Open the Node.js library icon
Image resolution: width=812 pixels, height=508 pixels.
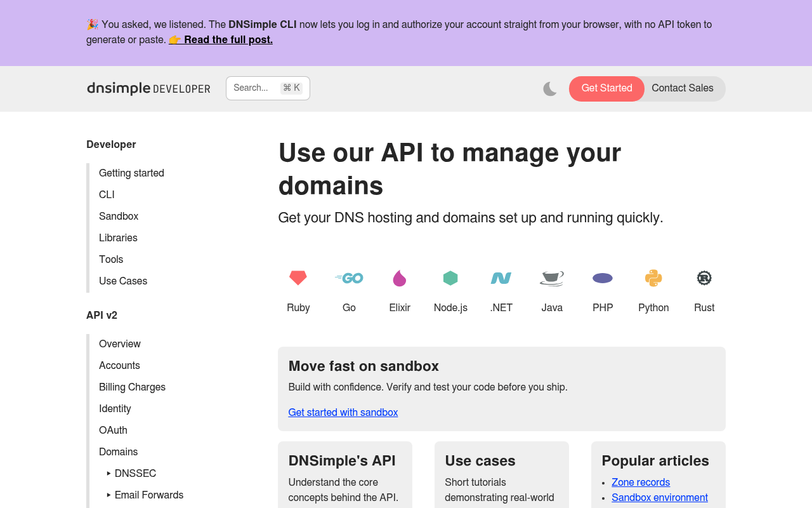point(450,278)
